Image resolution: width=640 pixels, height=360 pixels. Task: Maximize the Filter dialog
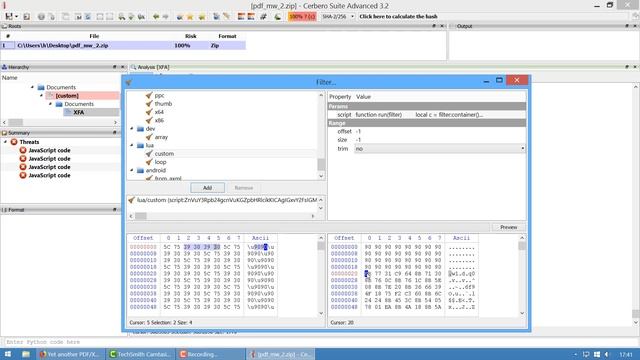[x=499, y=80]
